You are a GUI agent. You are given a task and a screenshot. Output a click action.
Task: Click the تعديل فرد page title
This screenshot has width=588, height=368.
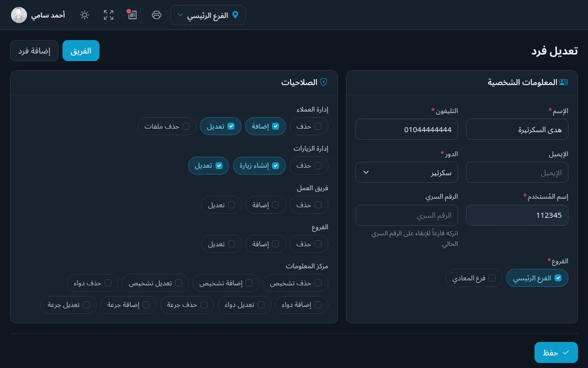point(554,51)
